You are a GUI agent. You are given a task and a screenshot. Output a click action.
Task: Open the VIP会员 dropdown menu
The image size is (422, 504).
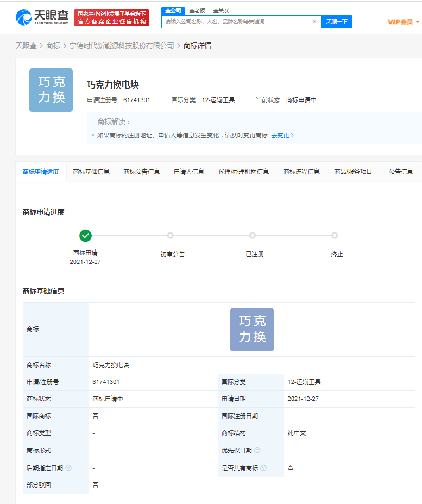(x=403, y=22)
